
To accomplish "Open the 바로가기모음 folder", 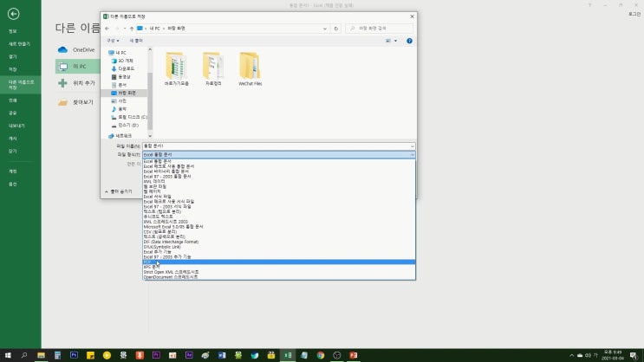I will [x=176, y=68].
